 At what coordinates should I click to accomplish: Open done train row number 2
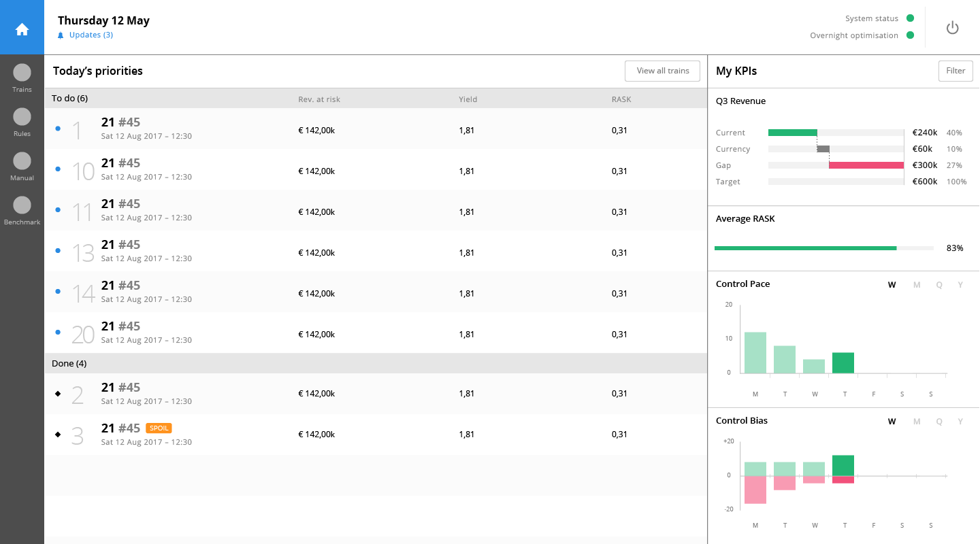click(376, 394)
